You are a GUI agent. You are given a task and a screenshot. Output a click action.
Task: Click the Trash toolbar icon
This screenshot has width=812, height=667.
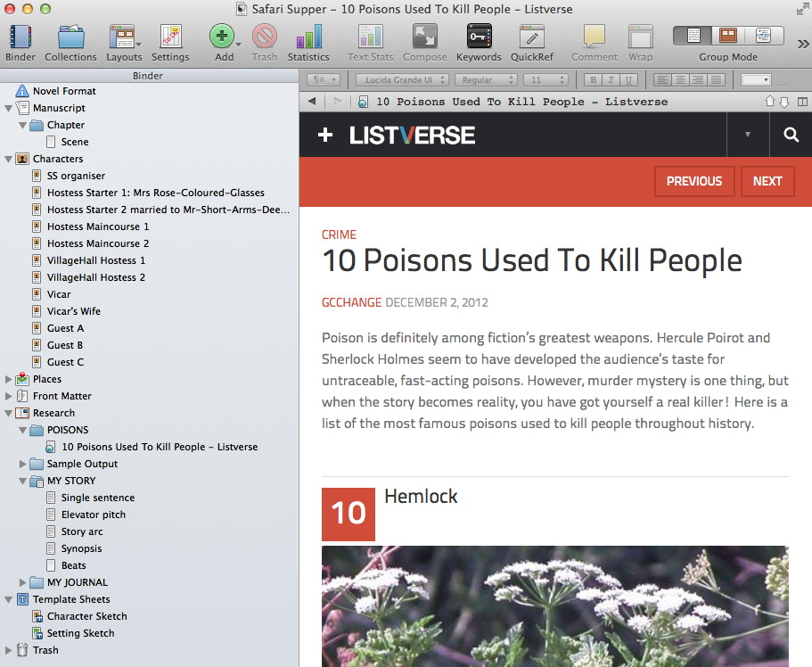pos(265,37)
